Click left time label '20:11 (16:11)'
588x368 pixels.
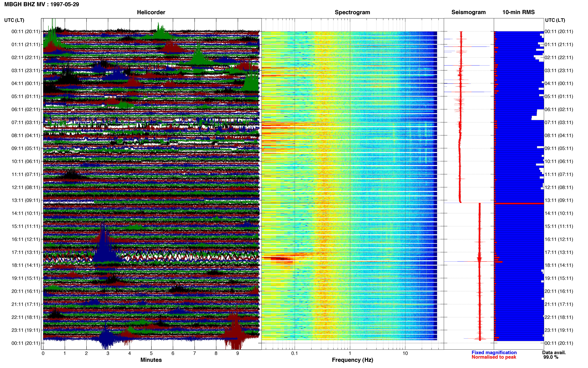coord(26,291)
